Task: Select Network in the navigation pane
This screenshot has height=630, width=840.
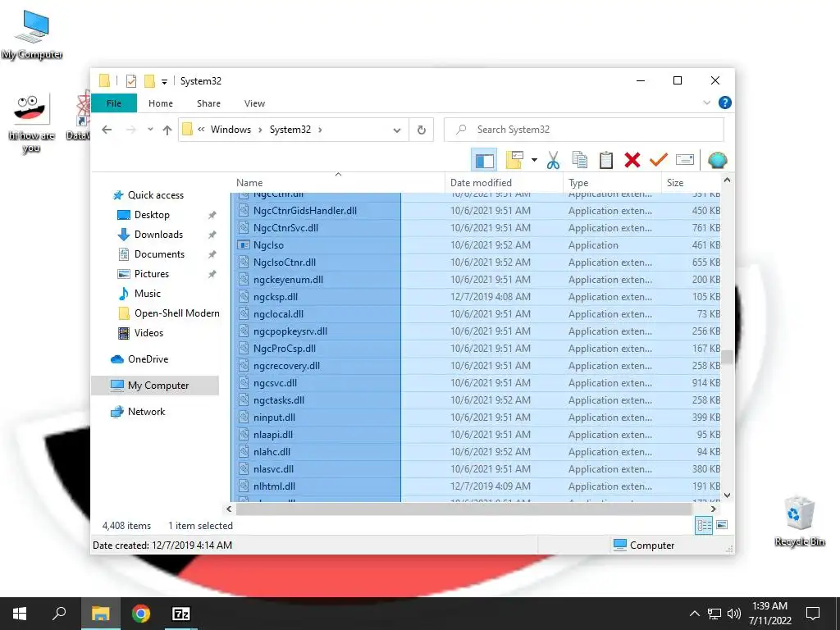Action: click(x=146, y=412)
